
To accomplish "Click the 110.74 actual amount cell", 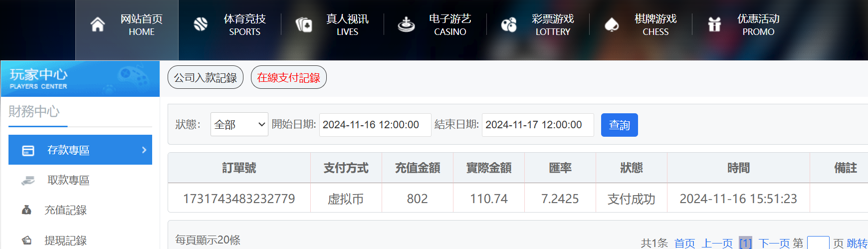I will (x=489, y=199).
